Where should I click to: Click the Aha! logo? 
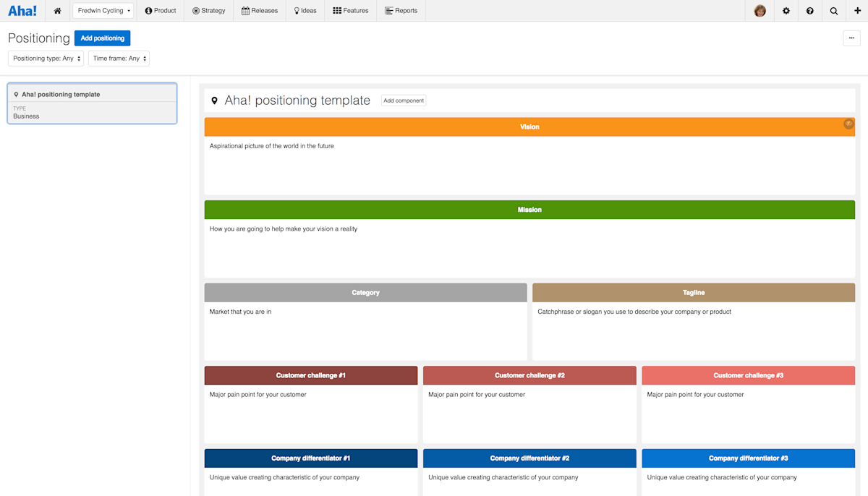22,11
